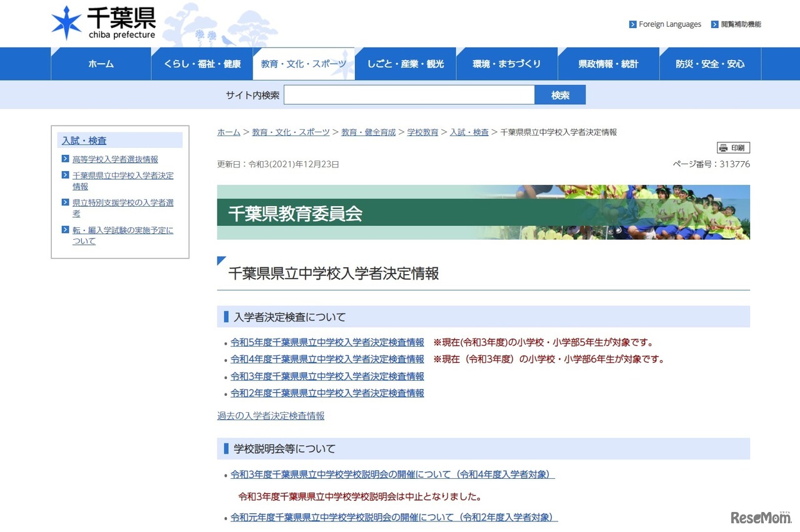The width and height of the screenshot is (800, 532).
Task: Switch to しごと・産業・観光 tab
Action: (x=405, y=64)
